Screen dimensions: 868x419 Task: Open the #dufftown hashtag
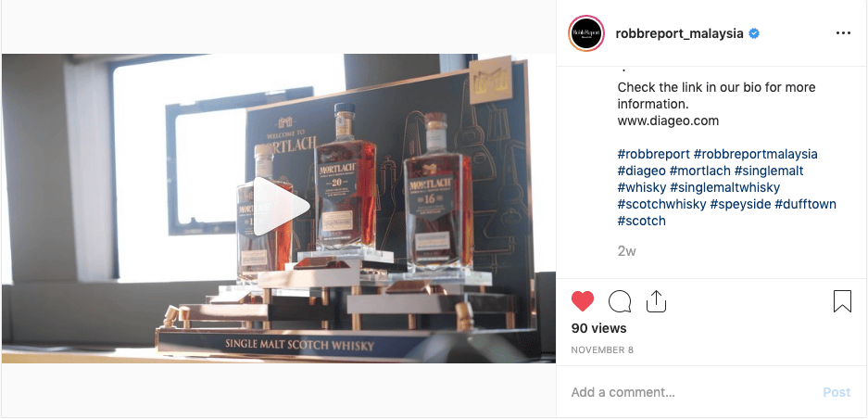pos(805,204)
